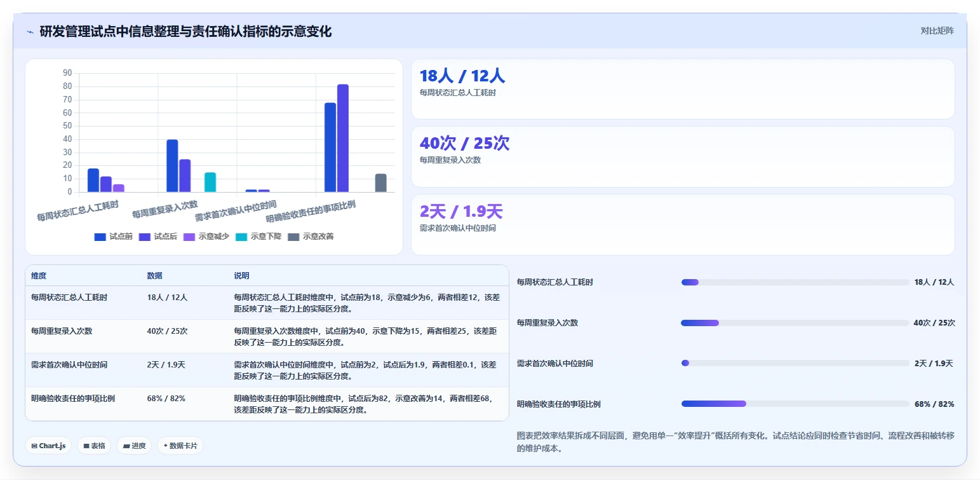Viewport: 980px width, 480px height.
Task: Click the tallest 试点后 bar at value 82
Action: tap(343, 138)
